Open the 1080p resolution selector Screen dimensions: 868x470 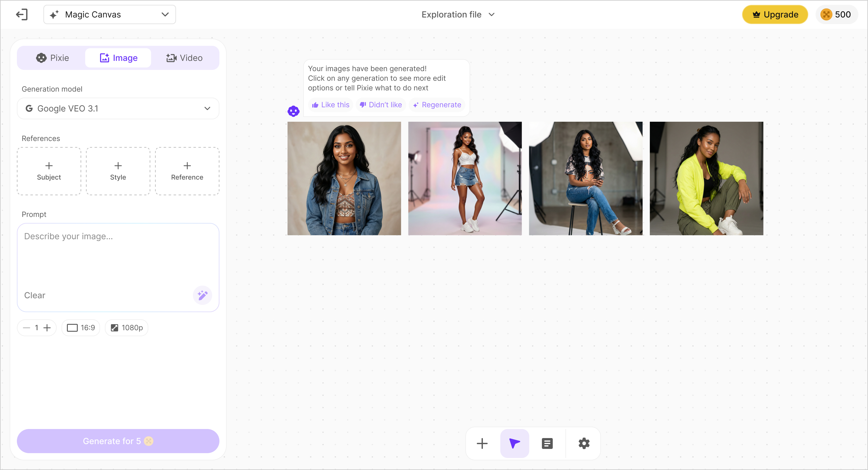tap(127, 328)
